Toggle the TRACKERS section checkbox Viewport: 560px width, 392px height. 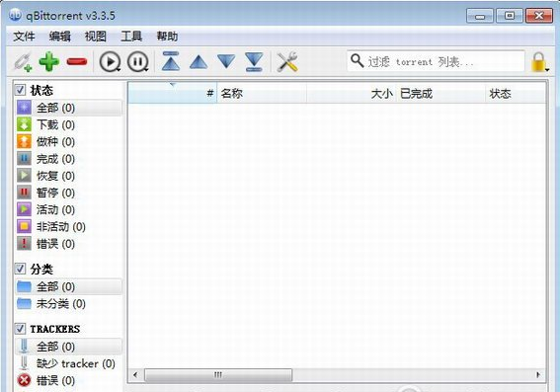click(x=20, y=329)
